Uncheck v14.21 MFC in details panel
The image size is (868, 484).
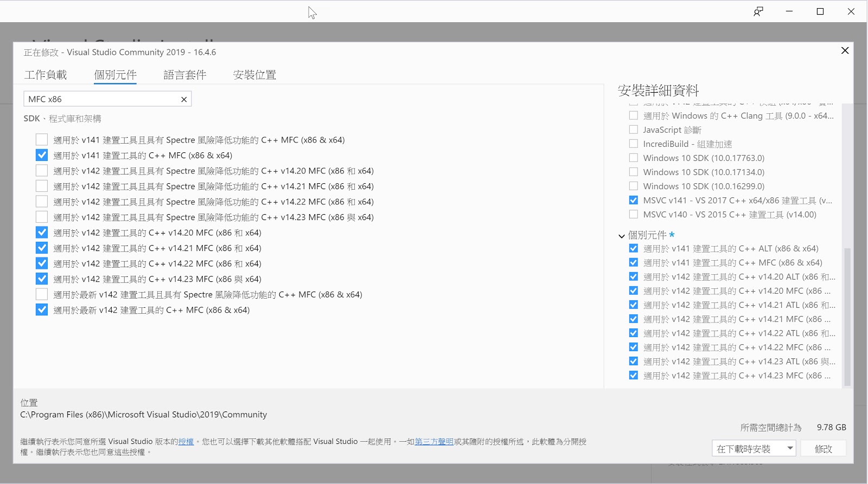point(633,319)
